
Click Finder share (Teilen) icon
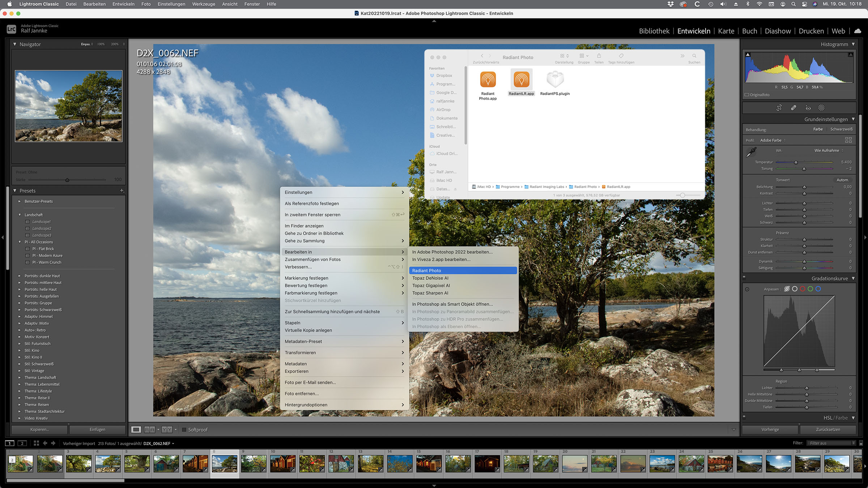599,56
